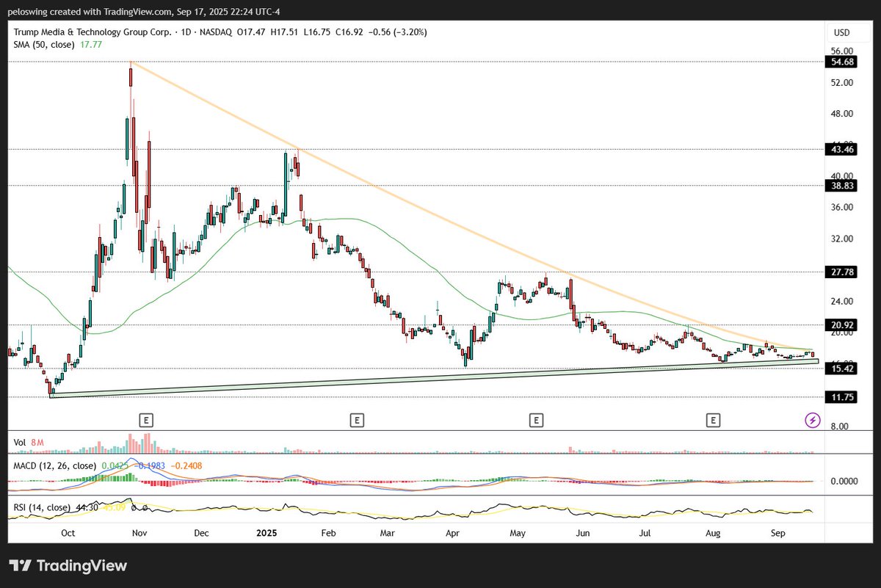Click the earnings E marker near February
881x588 pixels.
click(x=356, y=420)
